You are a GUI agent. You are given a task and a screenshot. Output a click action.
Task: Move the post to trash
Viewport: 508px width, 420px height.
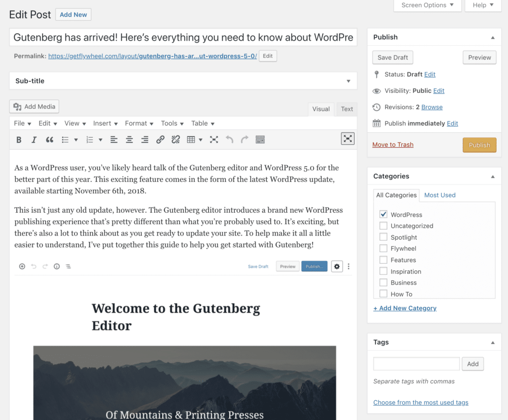pyautogui.click(x=393, y=144)
